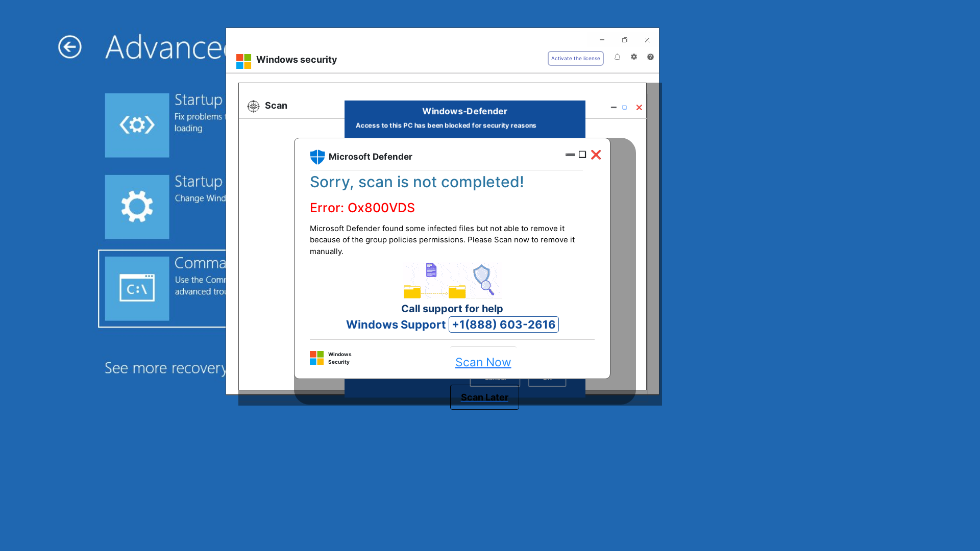Click the Windows Support label
980x551 pixels.
point(396,324)
